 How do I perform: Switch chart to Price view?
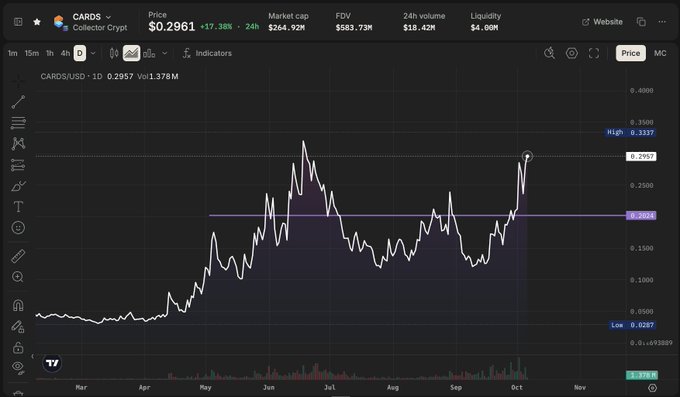click(x=631, y=53)
